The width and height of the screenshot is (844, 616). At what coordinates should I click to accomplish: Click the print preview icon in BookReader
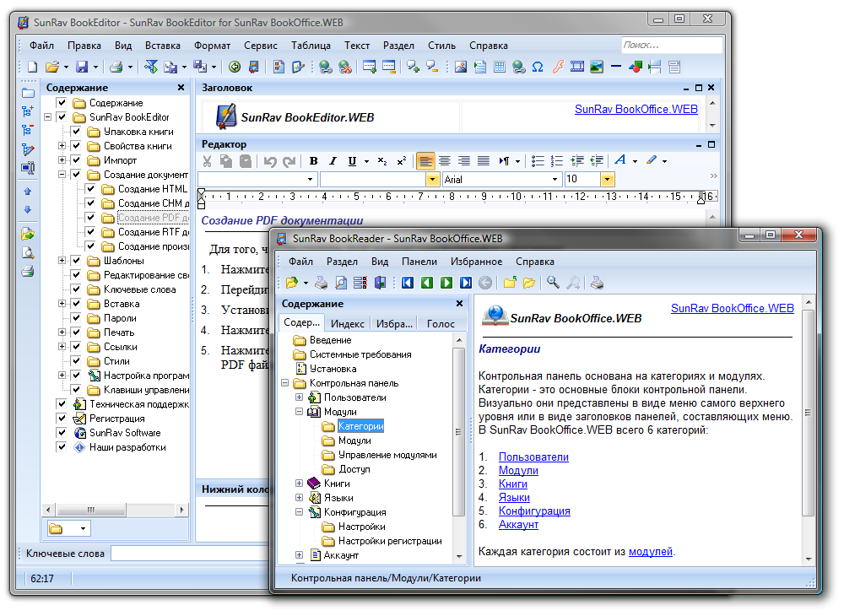pos(341,283)
